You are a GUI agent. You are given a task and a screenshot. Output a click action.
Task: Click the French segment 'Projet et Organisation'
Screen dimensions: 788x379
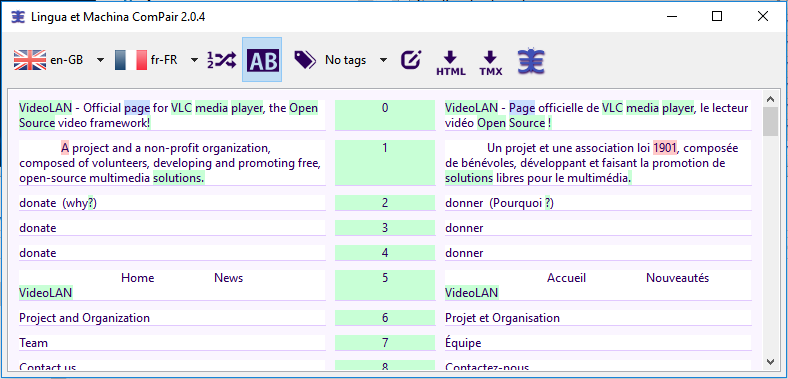(x=503, y=318)
